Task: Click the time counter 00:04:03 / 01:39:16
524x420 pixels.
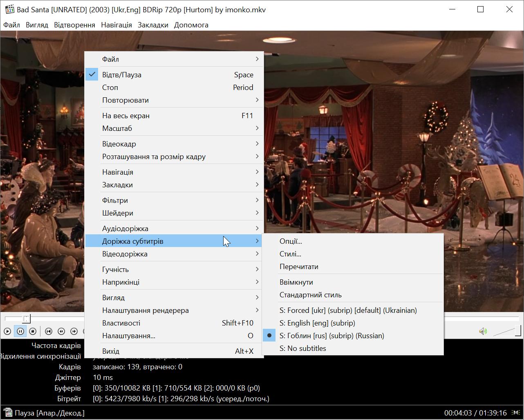Action: click(x=475, y=413)
